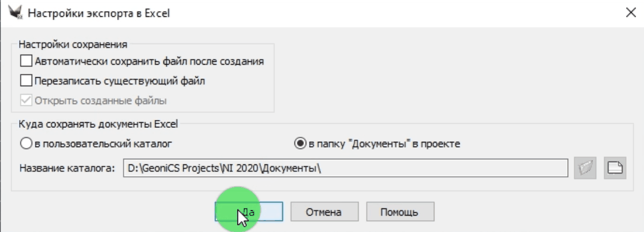Click 'Настройки сохранения' group title

(x=73, y=43)
